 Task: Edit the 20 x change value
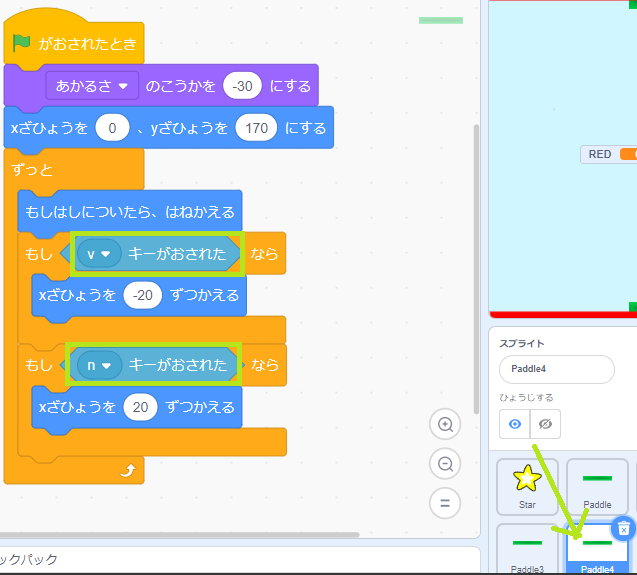[x=141, y=407]
